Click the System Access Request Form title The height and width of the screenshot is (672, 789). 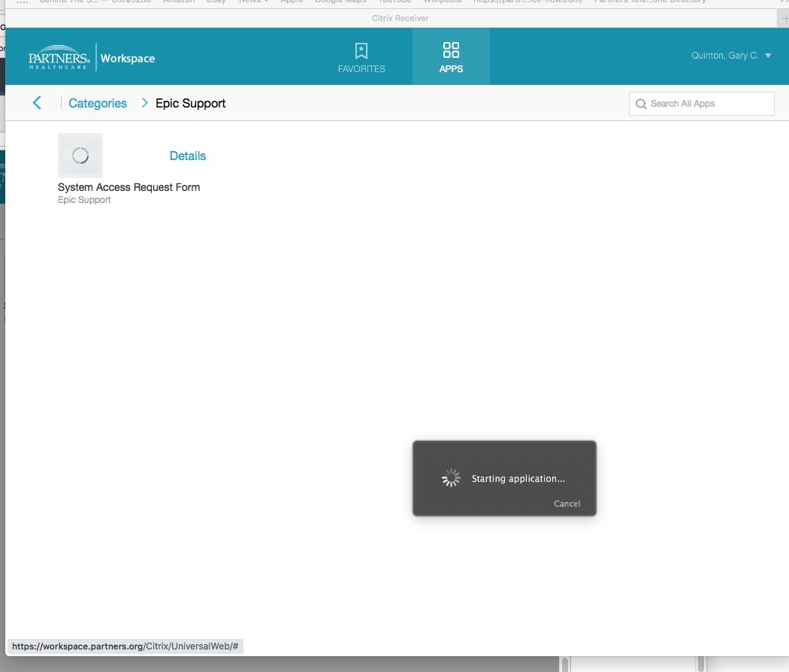coord(128,187)
